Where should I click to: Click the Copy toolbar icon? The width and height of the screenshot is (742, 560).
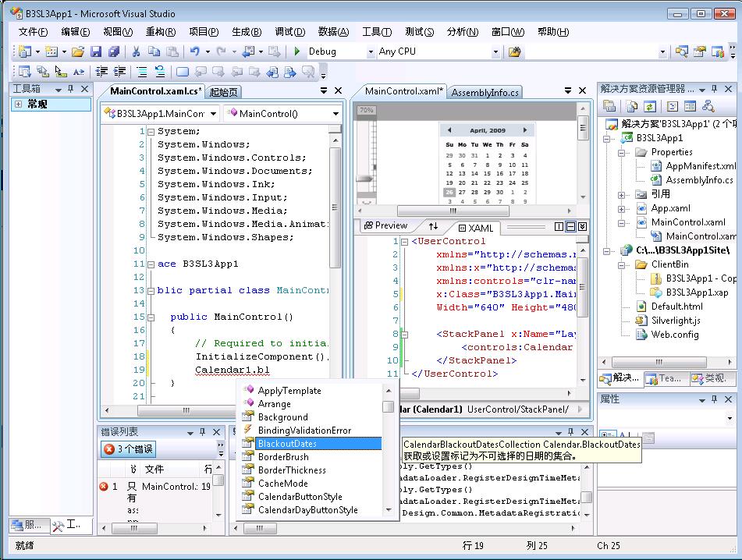pyautogui.click(x=154, y=51)
